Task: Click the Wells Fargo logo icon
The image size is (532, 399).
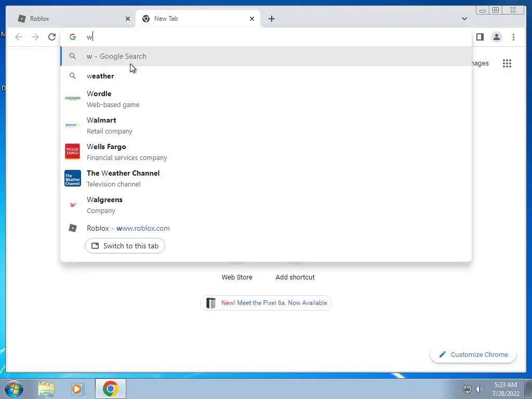Action: pyautogui.click(x=73, y=151)
